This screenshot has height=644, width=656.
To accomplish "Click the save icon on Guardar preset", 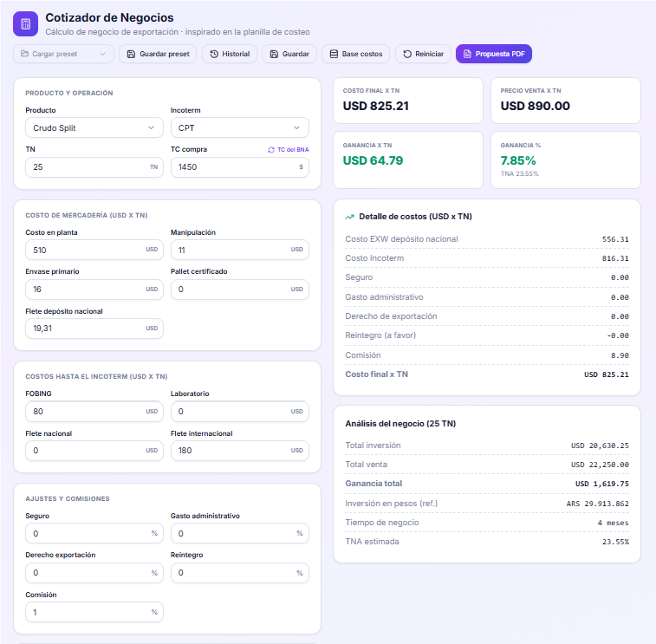I will tap(131, 54).
